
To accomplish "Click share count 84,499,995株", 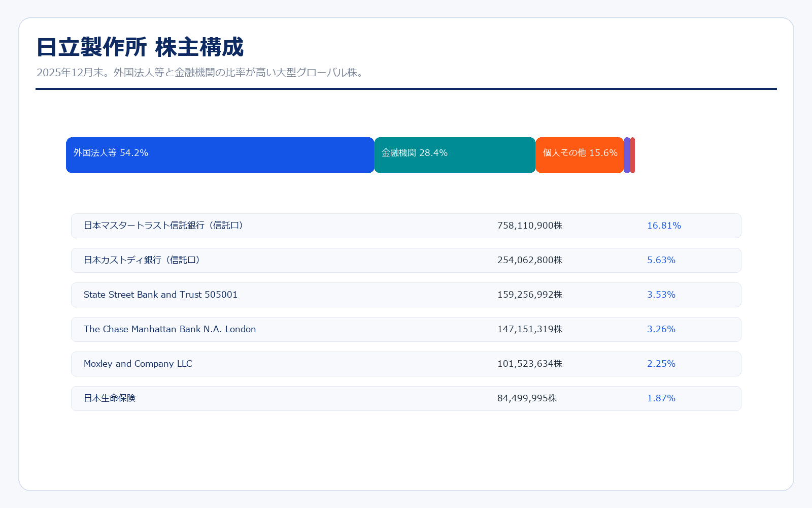I will [527, 398].
